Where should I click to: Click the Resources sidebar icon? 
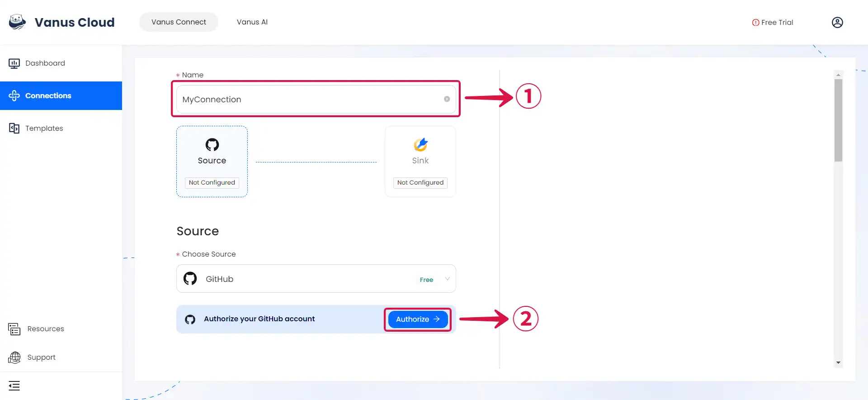coord(14,329)
